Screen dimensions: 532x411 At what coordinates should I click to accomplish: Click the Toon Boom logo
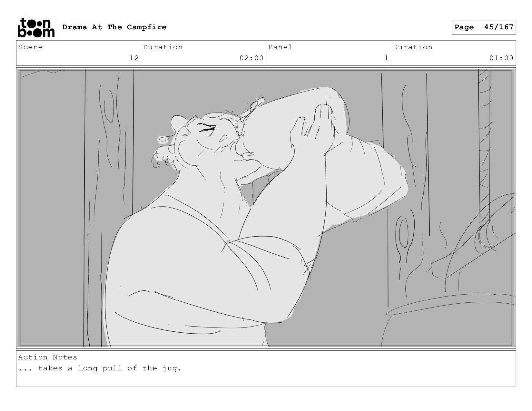36,27
